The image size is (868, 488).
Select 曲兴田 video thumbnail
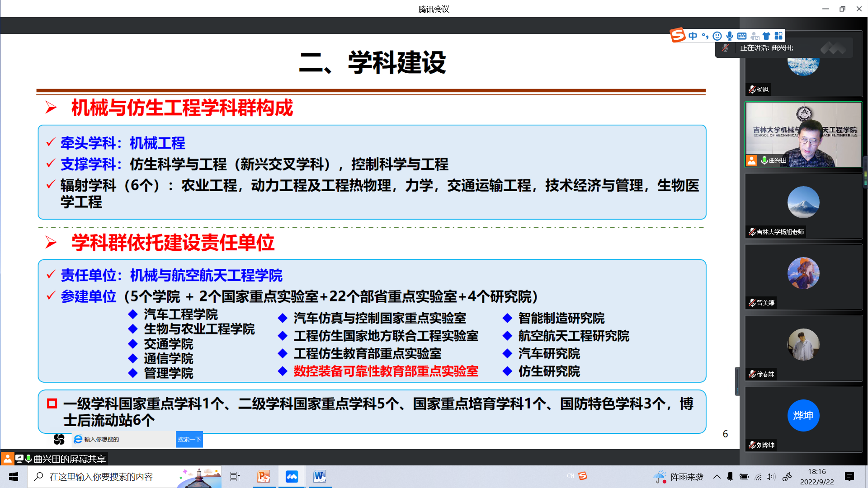(x=803, y=135)
